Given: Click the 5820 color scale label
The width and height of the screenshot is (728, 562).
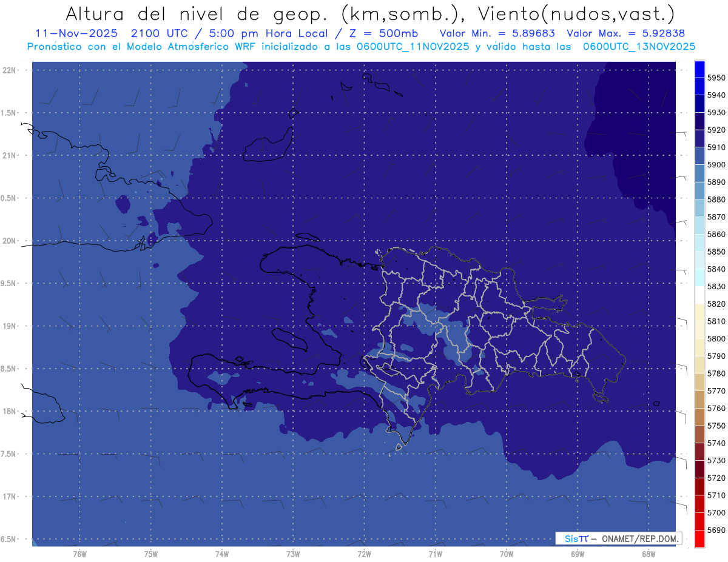Looking at the screenshot, I should click(x=716, y=304).
